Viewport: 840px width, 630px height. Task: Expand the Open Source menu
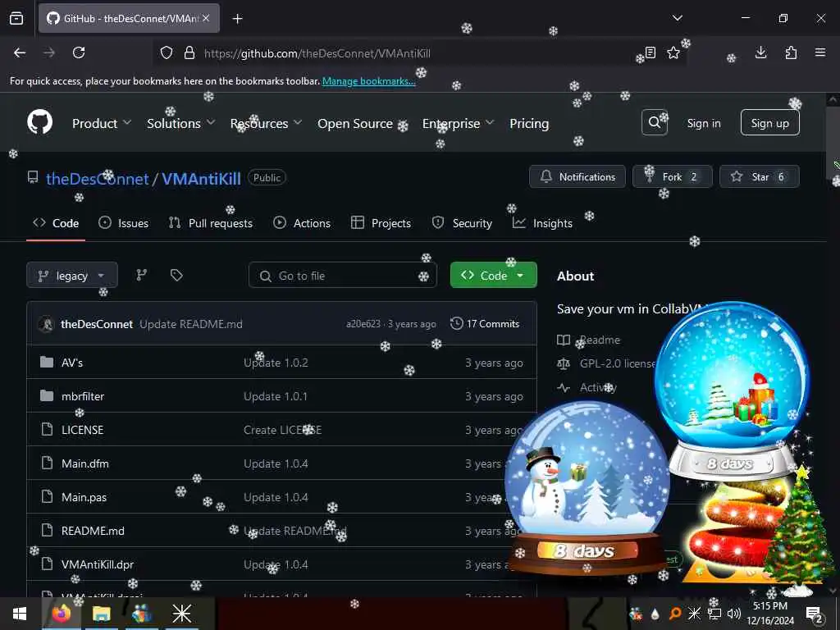(x=362, y=123)
